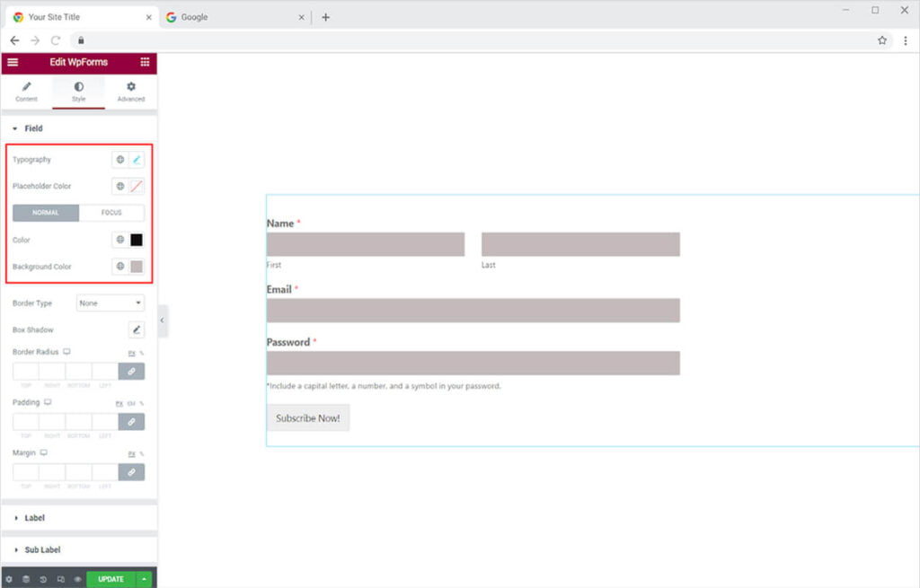
Task: Open page Settings gear in bottom bar
Action: (x=9, y=579)
